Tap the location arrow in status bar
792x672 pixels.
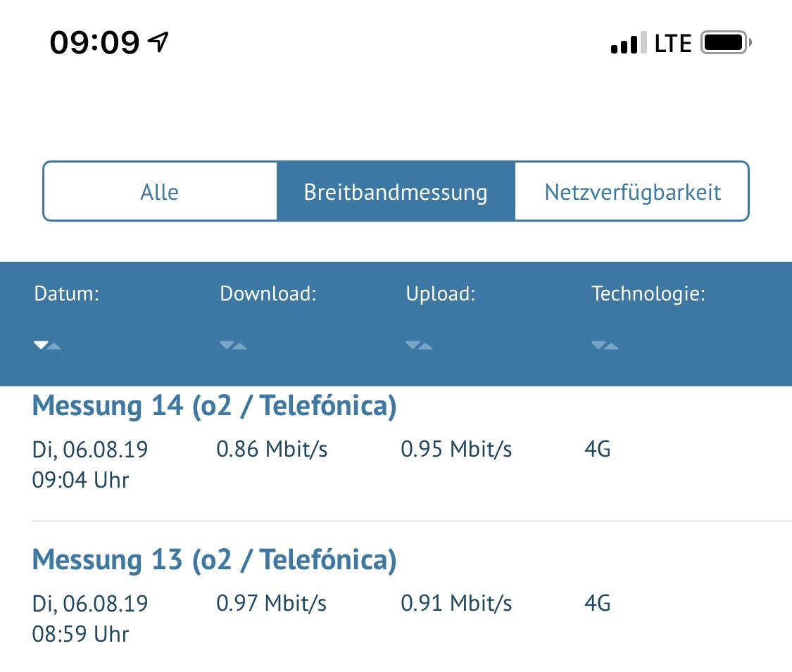point(158,43)
